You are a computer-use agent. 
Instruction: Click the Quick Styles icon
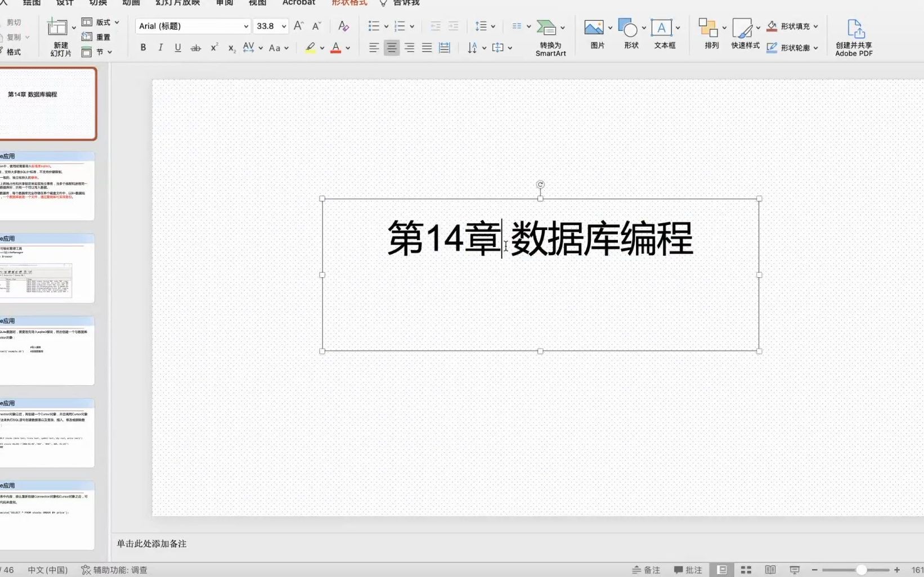coord(742,28)
